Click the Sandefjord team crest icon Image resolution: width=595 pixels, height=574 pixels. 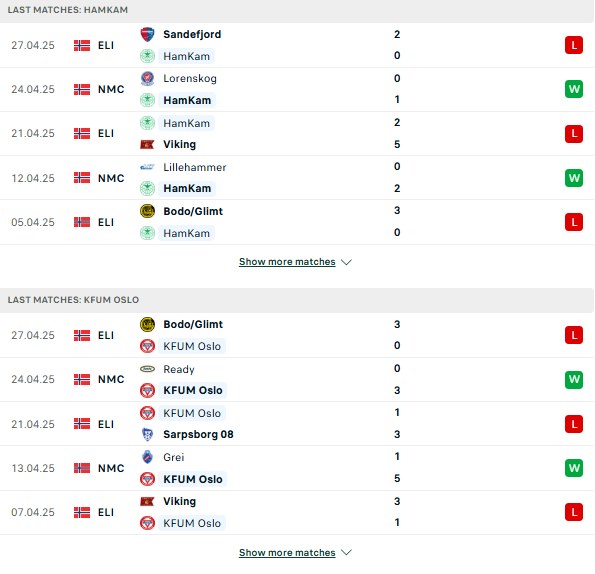click(147, 35)
